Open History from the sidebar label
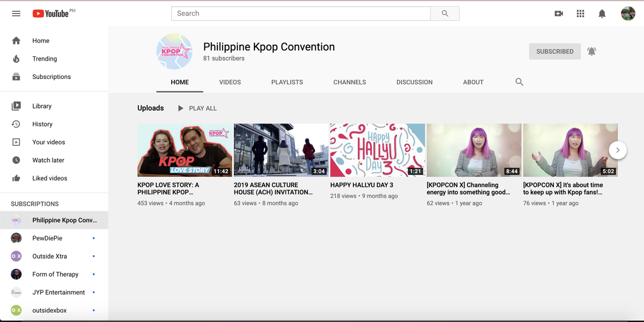 tap(42, 124)
